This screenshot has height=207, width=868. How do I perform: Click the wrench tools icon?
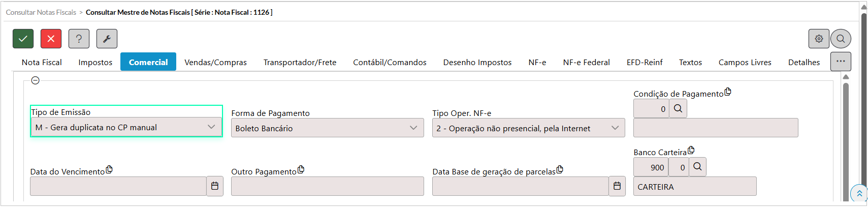(x=107, y=39)
